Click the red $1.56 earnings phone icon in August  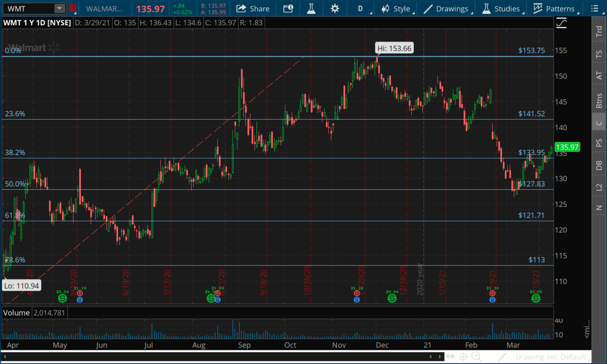tap(218, 293)
